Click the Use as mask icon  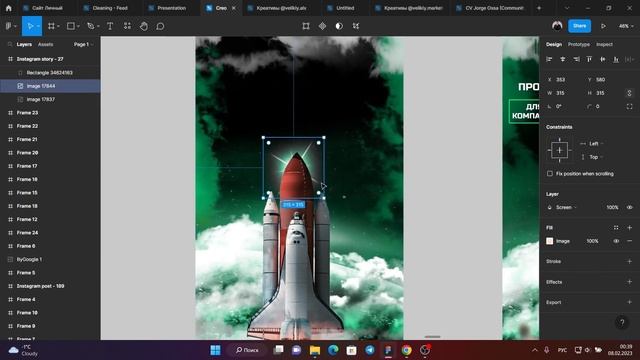point(339,26)
